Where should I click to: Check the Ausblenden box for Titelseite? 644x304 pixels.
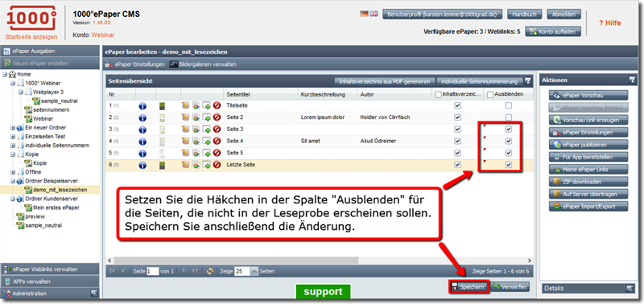(509, 106)
